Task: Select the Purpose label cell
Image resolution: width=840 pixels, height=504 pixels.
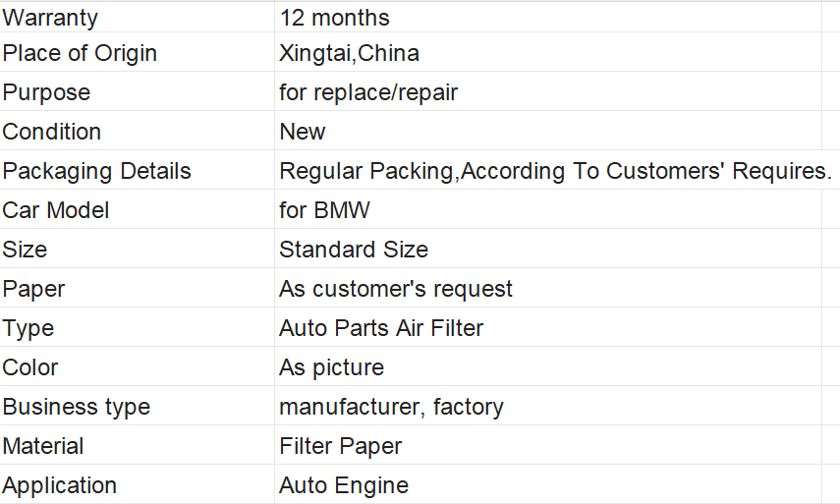Action: point(46,92)
